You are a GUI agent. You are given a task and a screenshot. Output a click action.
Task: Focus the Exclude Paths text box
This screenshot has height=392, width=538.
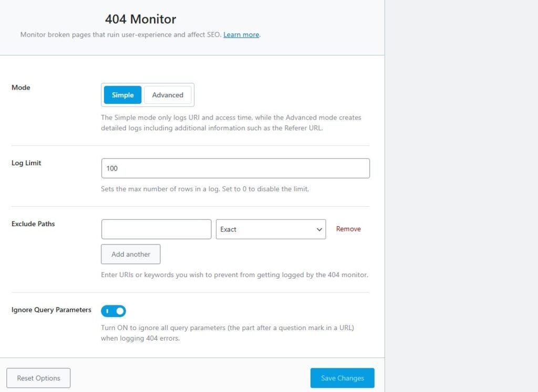pyautogui.click(x=156, y=229)
